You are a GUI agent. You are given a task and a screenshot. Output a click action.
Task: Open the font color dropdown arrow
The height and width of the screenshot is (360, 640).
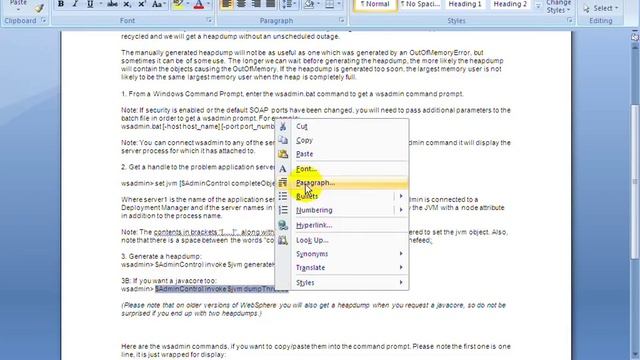point(209,4)
